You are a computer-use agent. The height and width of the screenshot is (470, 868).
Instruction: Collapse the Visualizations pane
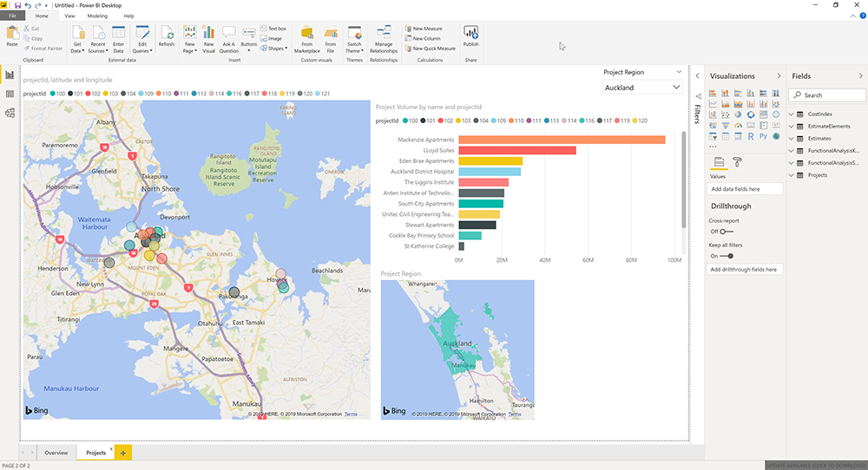coord(779,75)
